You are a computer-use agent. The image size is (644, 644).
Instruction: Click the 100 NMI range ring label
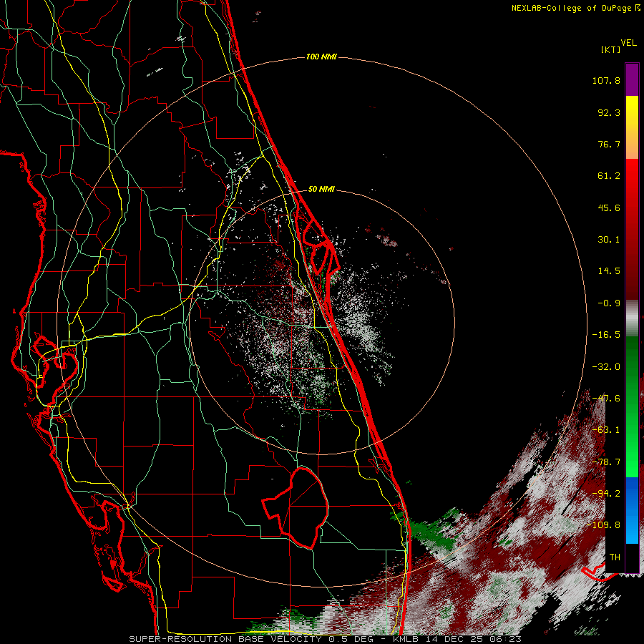point(321,57)
